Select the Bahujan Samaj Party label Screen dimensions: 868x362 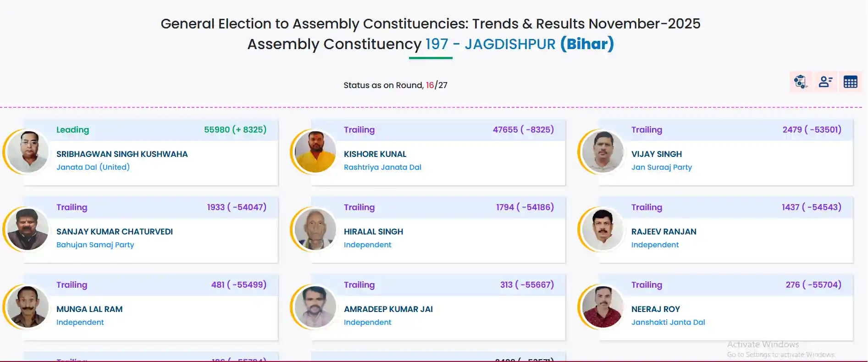pyautogui.click(x=95, y=245)
